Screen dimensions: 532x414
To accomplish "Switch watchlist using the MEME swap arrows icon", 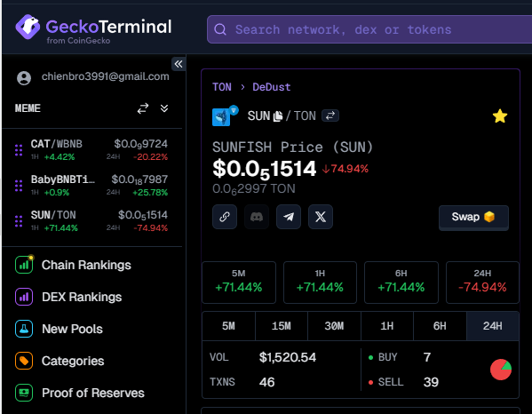I will click(143, 108).
